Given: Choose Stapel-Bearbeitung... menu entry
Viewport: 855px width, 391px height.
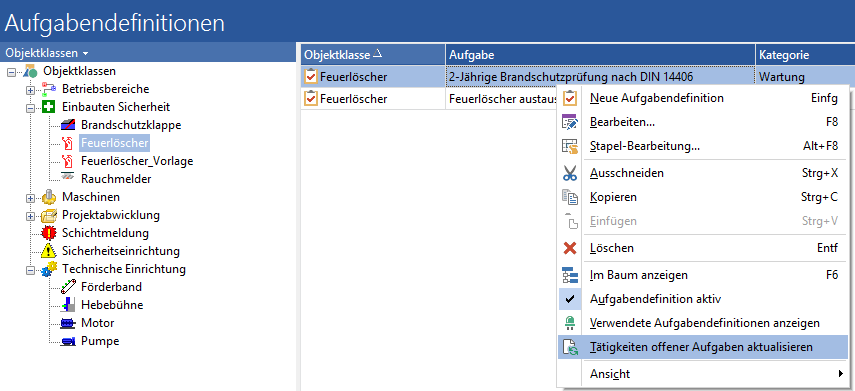Looking at the screenshot, I should (703, 146).
